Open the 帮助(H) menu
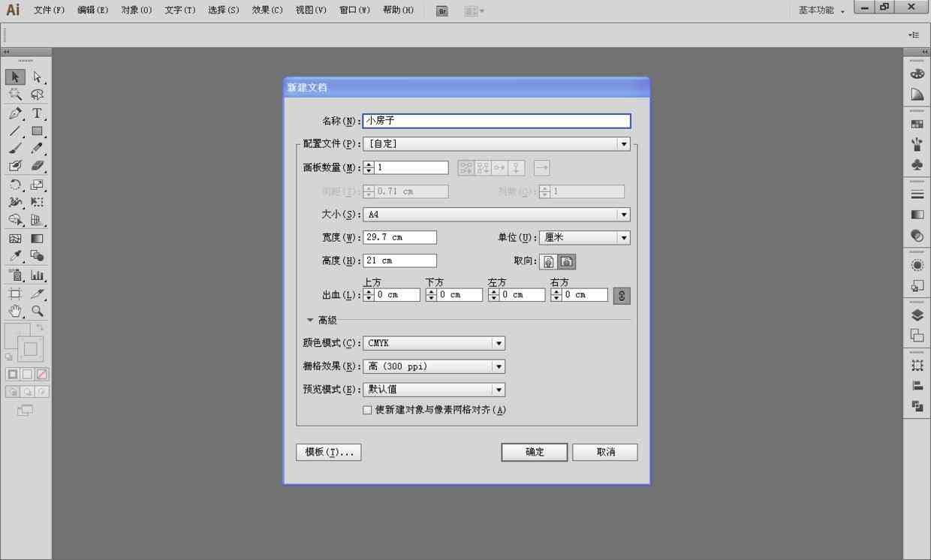 click(397, 11)
